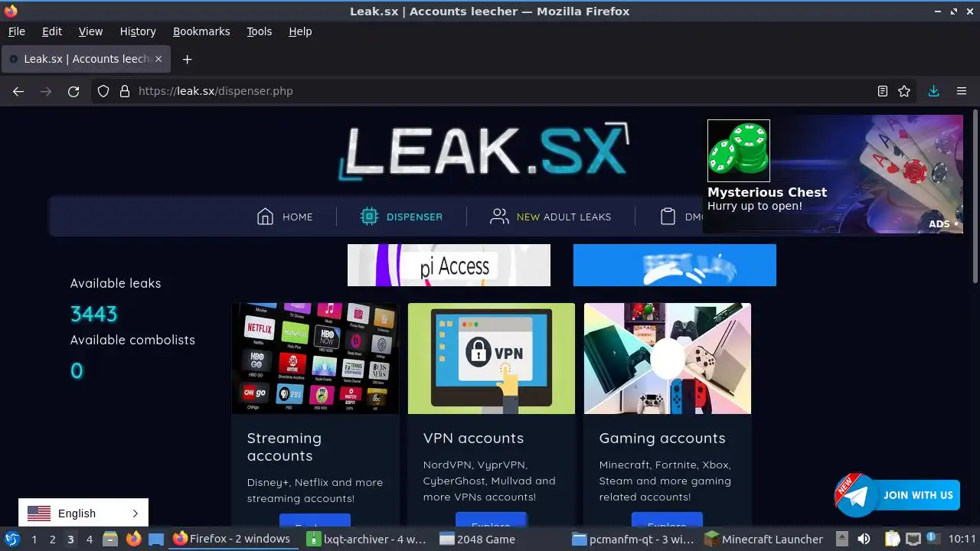Open the Bookmarks menu
The image size is (980, 551).
click(201, 31)
